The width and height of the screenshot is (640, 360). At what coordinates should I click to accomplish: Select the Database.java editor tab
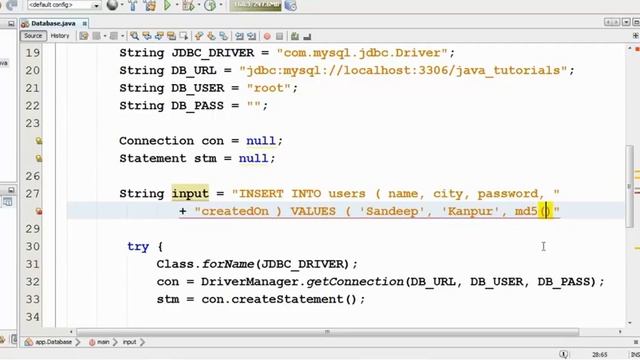point(53,23)
